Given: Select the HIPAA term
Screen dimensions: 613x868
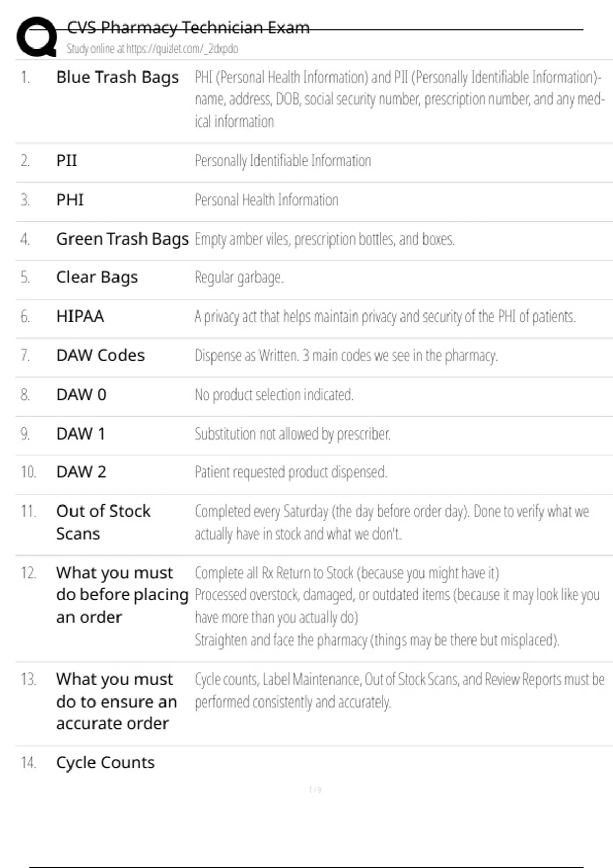Looking at the screenshot, I should tap(80, 317).
